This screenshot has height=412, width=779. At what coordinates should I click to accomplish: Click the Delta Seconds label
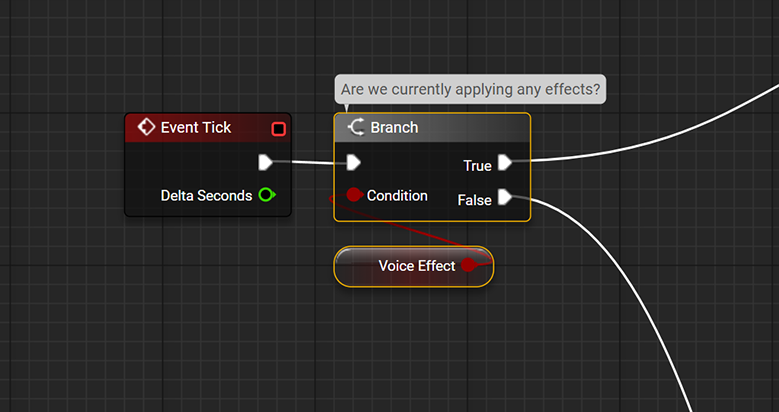coord(206,195)
